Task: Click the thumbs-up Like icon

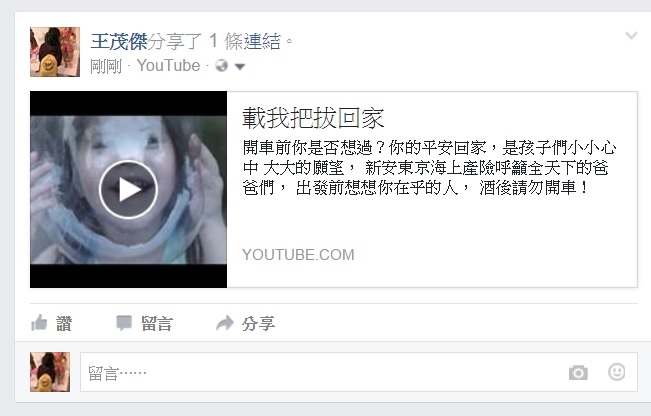Action: 39,323
